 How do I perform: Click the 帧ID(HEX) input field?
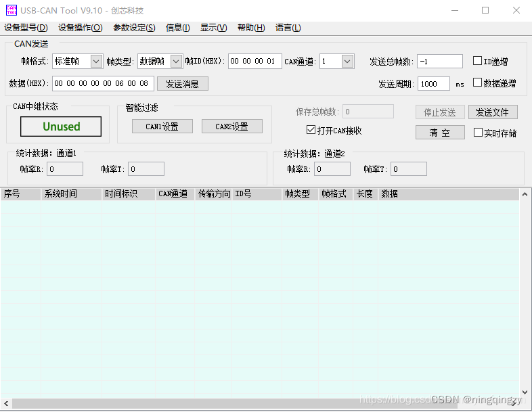click(254, 62)
